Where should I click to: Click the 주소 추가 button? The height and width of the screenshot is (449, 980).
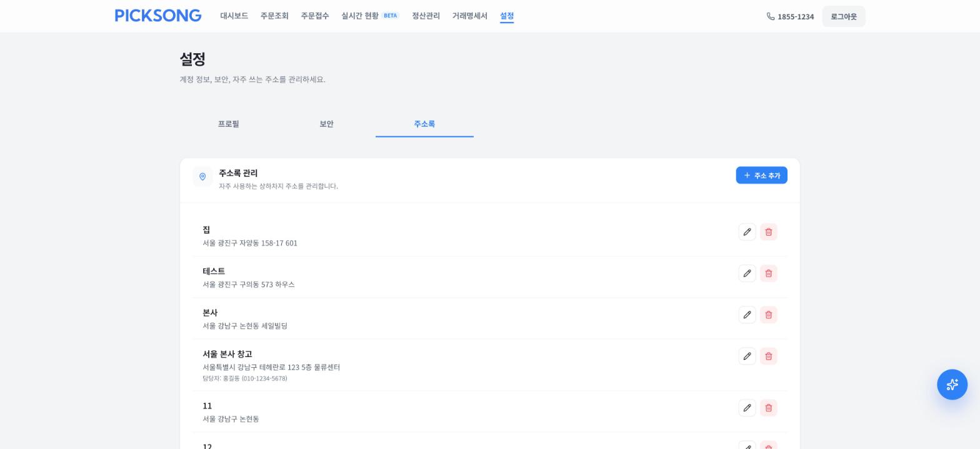761,175
